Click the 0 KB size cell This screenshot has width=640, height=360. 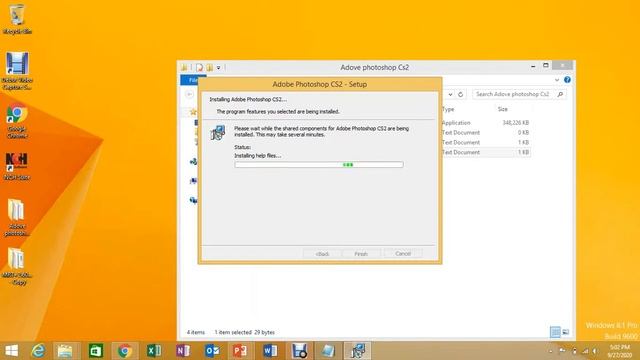(x=524, y=133)
